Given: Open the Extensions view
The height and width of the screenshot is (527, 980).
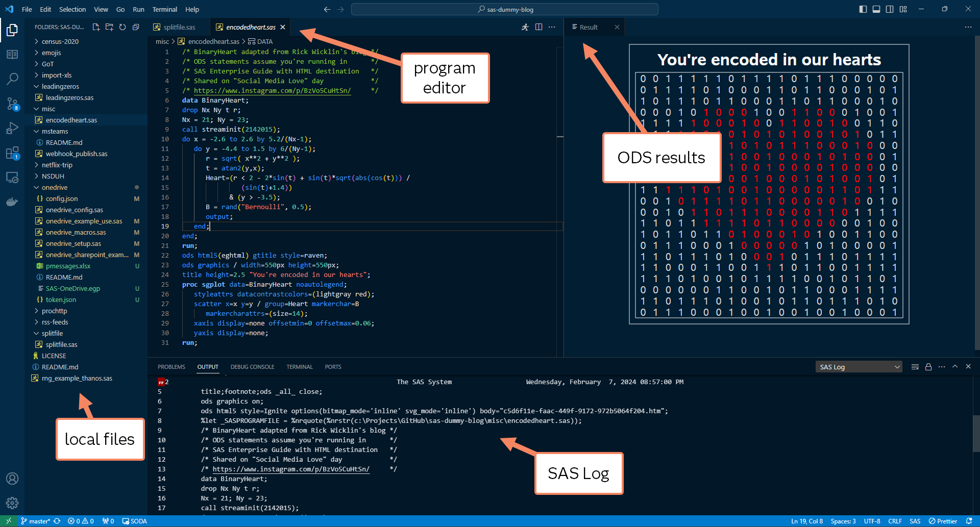Looking at the screenshot, I should [x=12, y=153].
